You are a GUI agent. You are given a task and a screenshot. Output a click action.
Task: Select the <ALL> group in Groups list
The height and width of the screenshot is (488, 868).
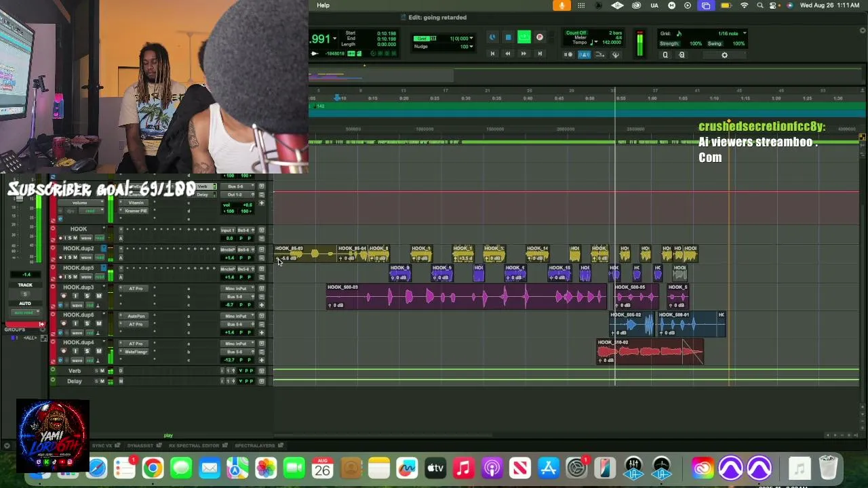pos(30,338)
